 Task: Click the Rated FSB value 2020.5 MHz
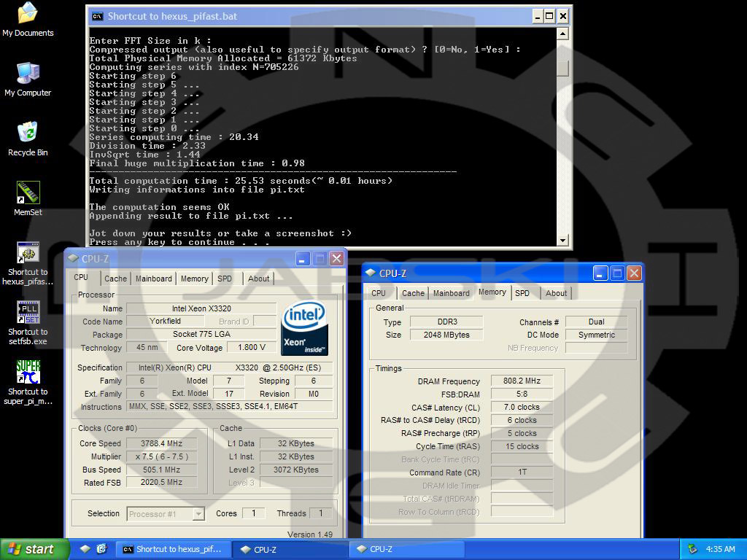161,483
